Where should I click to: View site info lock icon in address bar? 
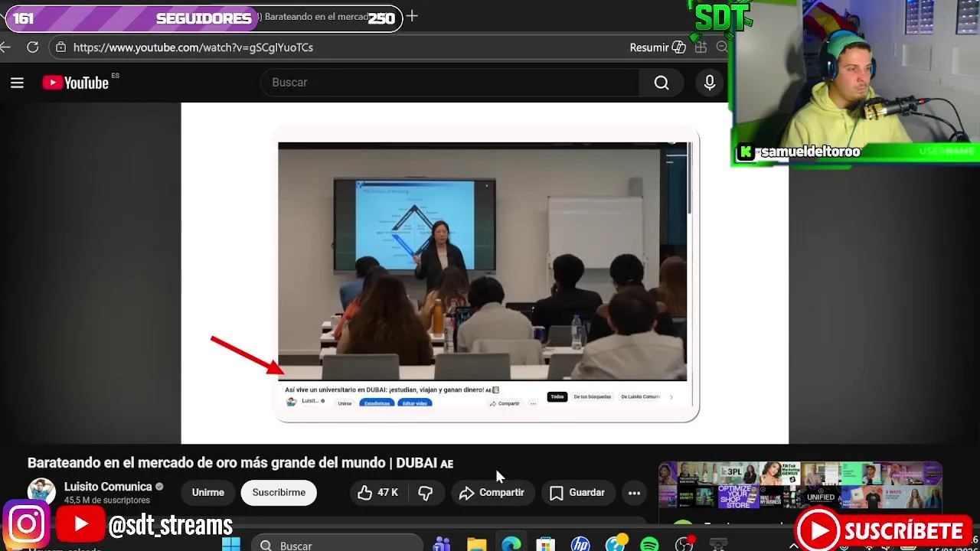coord(60,47)
